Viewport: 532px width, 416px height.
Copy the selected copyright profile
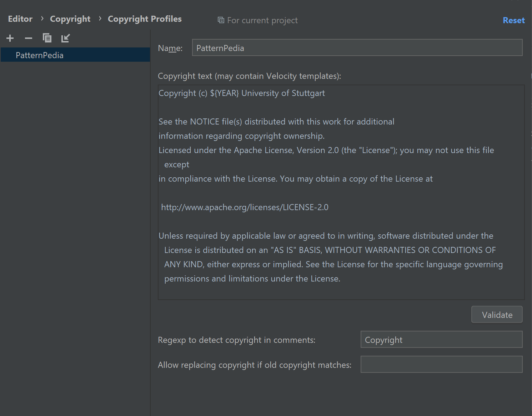pyautogui.click(x=47, y=38)
